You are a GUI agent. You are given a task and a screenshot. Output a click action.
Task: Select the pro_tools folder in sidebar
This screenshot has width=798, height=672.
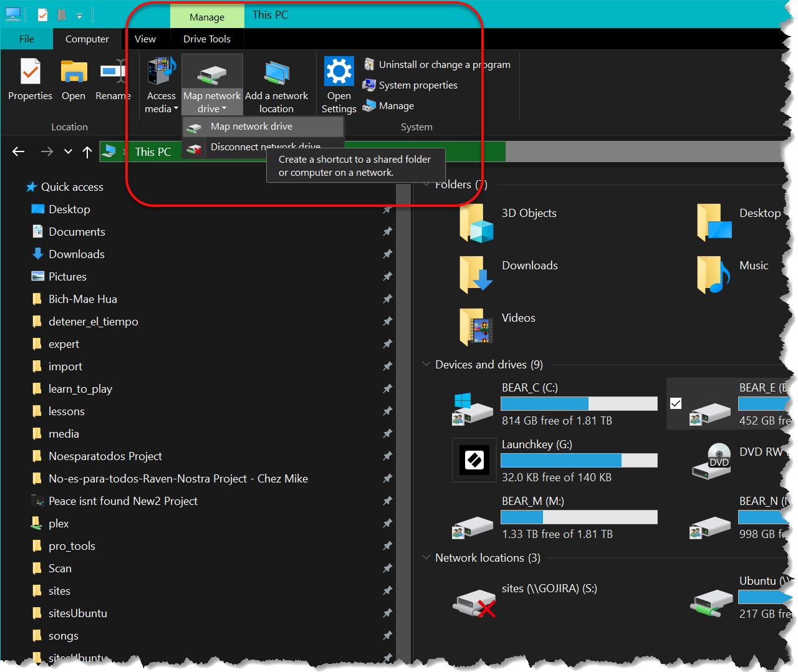tap(72, 546)
